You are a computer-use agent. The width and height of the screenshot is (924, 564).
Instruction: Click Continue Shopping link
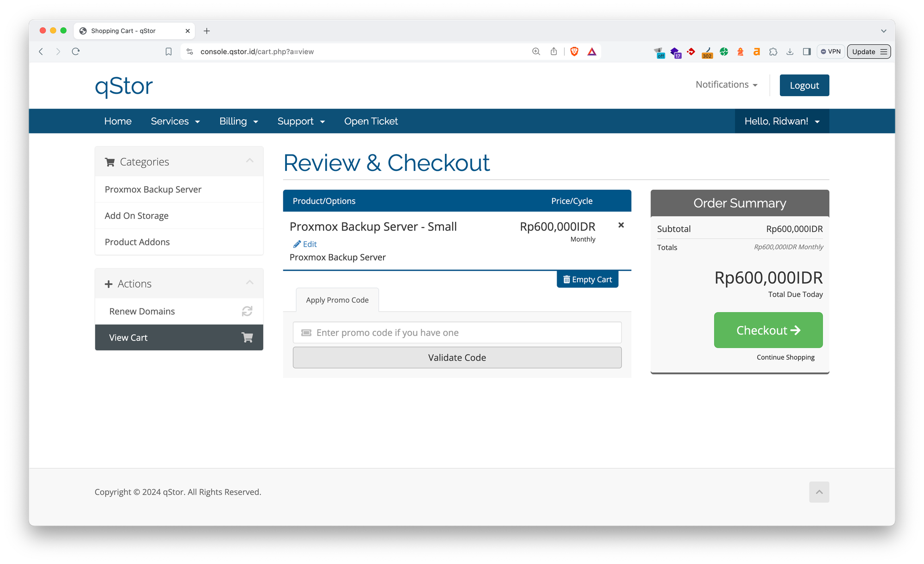(785, 358)
